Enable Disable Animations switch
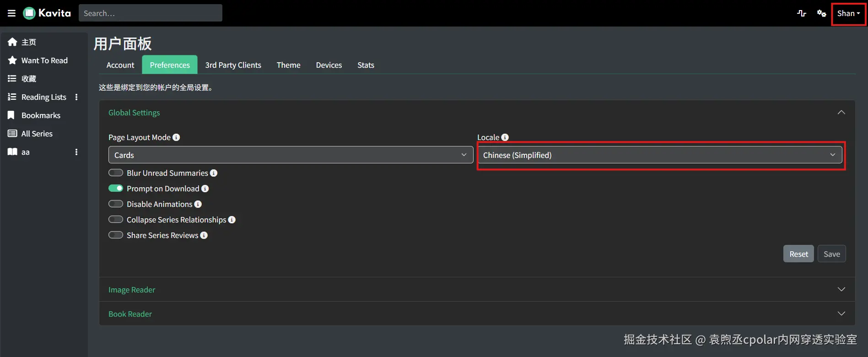This screenshot has height=357, width=868. click(116, 204)
